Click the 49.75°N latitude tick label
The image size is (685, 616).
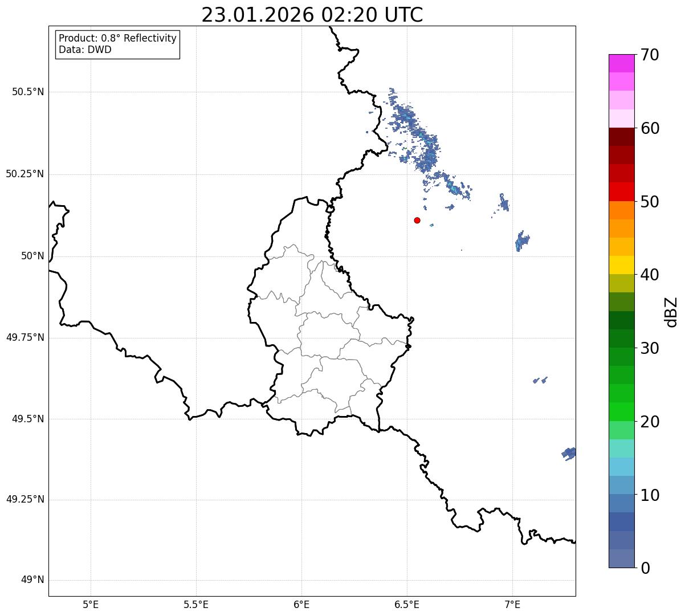pyautogui.click(x=25, y=337)
